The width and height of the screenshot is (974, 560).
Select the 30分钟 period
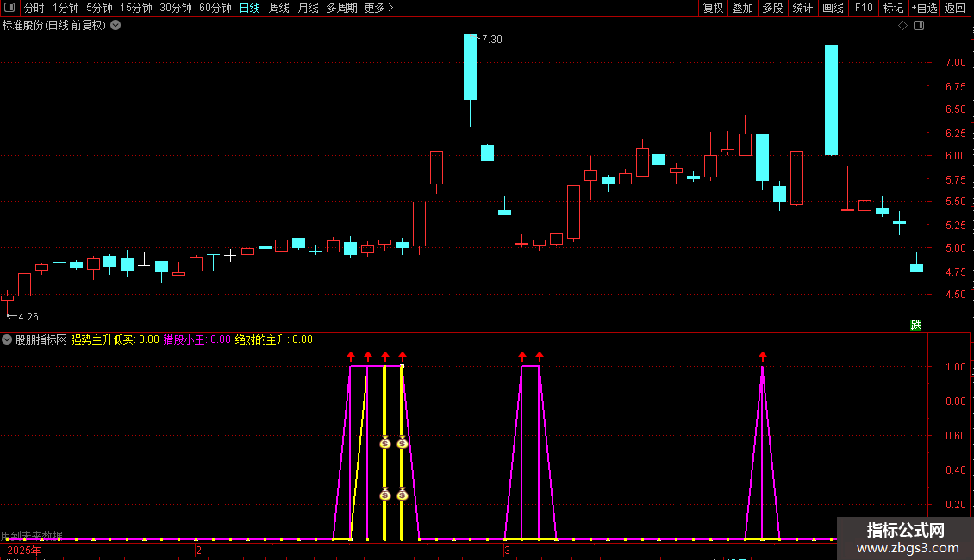click(x=176, y=8)
